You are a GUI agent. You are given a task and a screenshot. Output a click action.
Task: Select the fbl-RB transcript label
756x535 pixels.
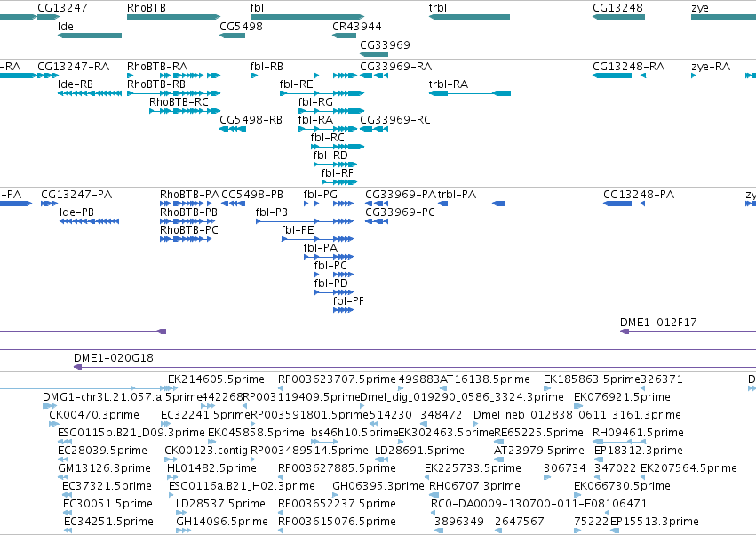[x=267, y=66]
